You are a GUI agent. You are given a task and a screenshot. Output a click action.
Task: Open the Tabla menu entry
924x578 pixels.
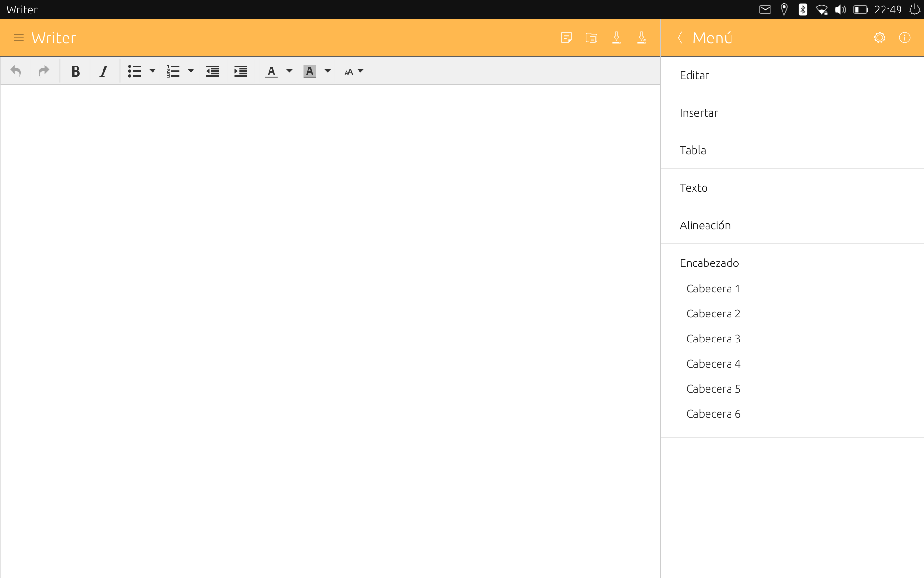[792, 150]
